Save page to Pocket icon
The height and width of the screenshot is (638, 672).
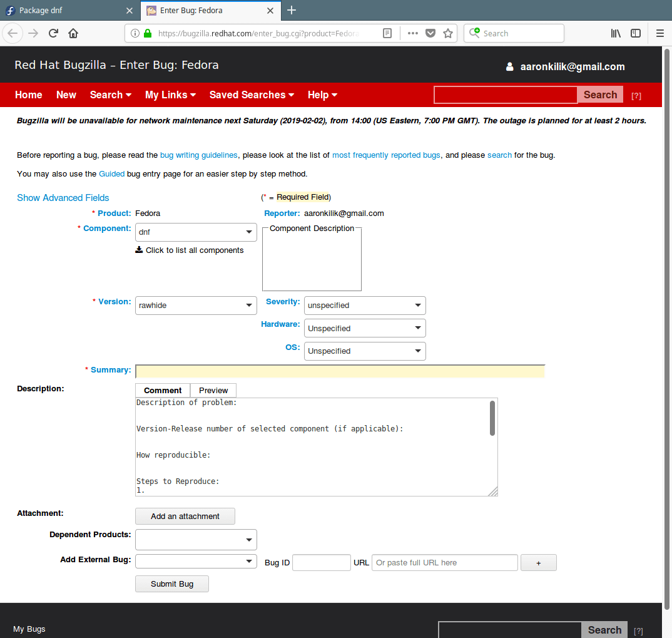(x=430, y=33)
